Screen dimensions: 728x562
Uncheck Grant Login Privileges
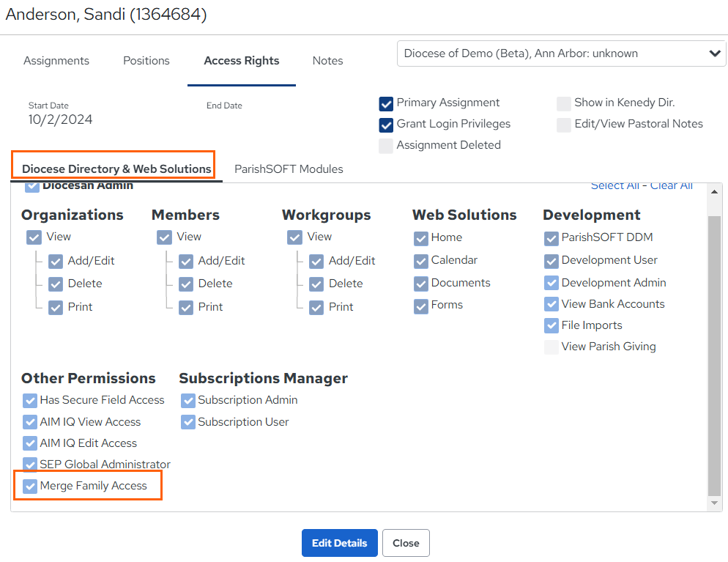pos(386,125)
